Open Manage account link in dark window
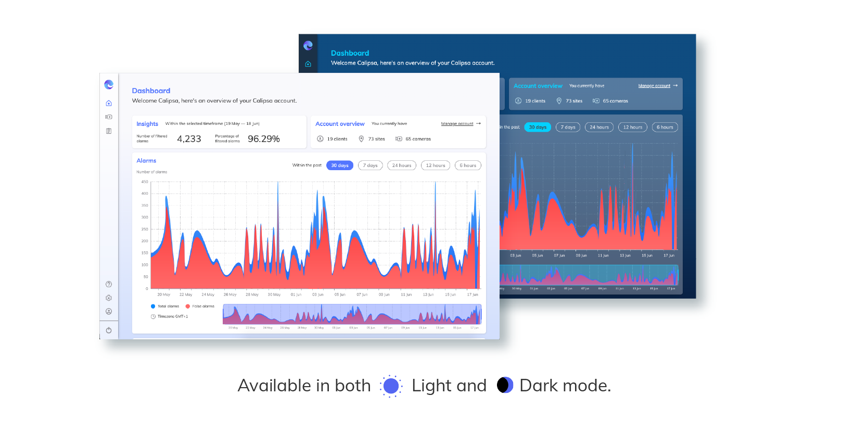This screenshot has width=868, height=434. coord(654,86)
